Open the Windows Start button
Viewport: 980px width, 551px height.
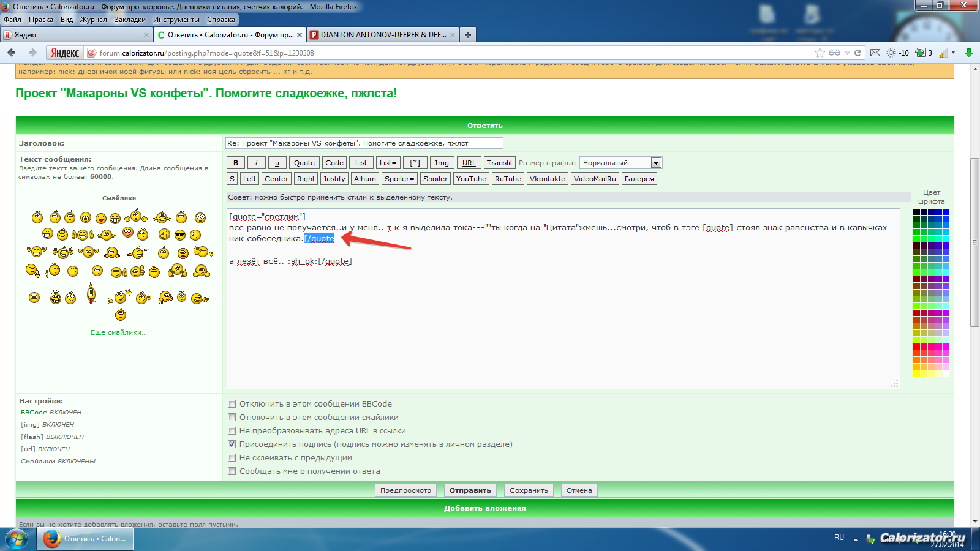17,539
